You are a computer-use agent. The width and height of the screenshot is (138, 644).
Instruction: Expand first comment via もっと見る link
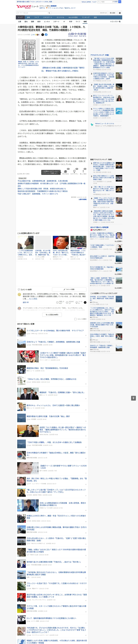33,299
